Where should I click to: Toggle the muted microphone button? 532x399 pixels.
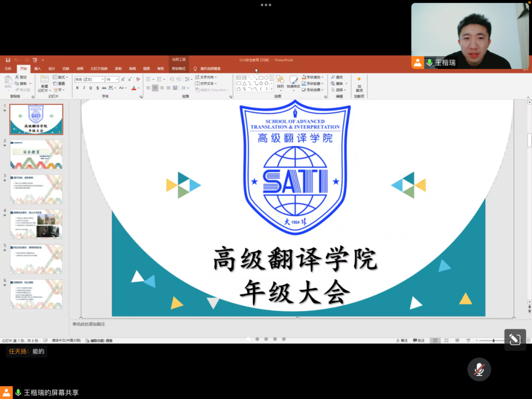pyautogui.click(x=479, y=369)
